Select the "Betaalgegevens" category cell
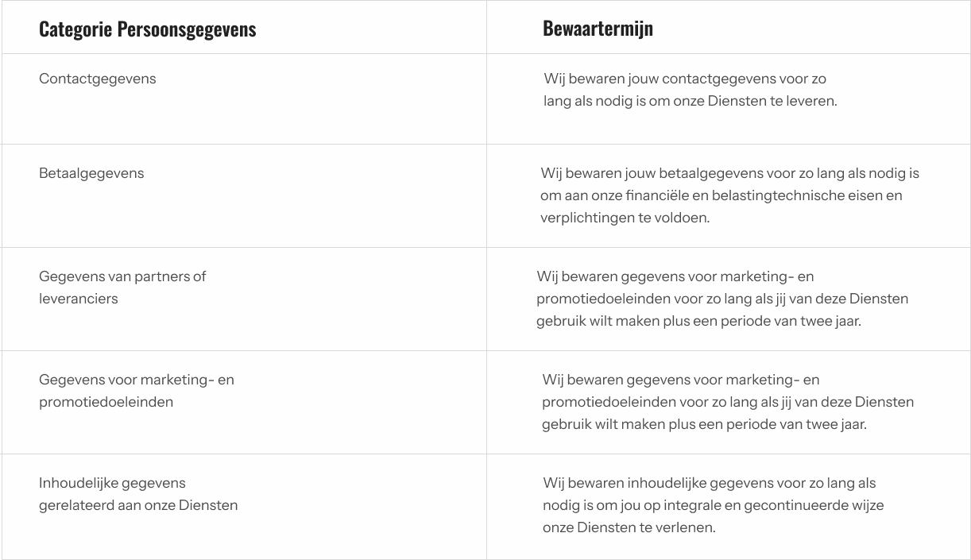 click(x=91, y=173)
